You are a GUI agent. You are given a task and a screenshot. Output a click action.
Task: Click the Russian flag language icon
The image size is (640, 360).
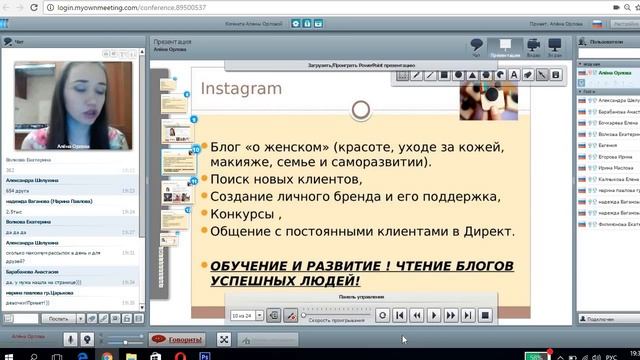pos(597,24)
